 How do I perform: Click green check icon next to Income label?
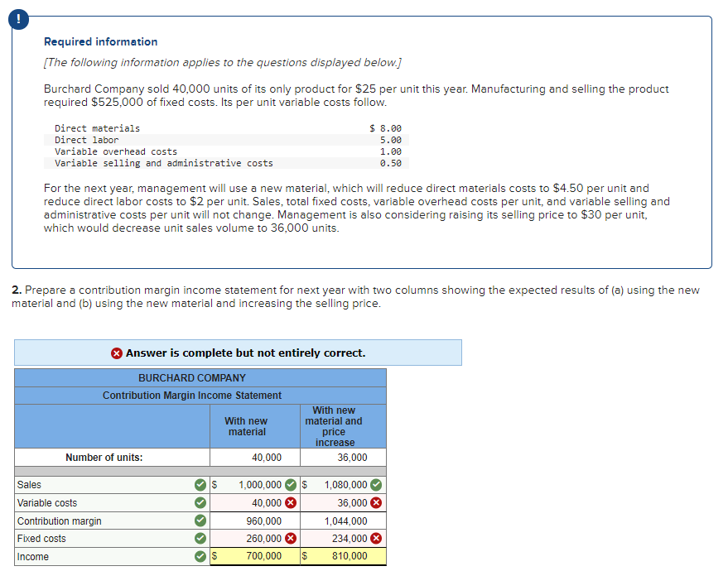click(x=200, y=556)
